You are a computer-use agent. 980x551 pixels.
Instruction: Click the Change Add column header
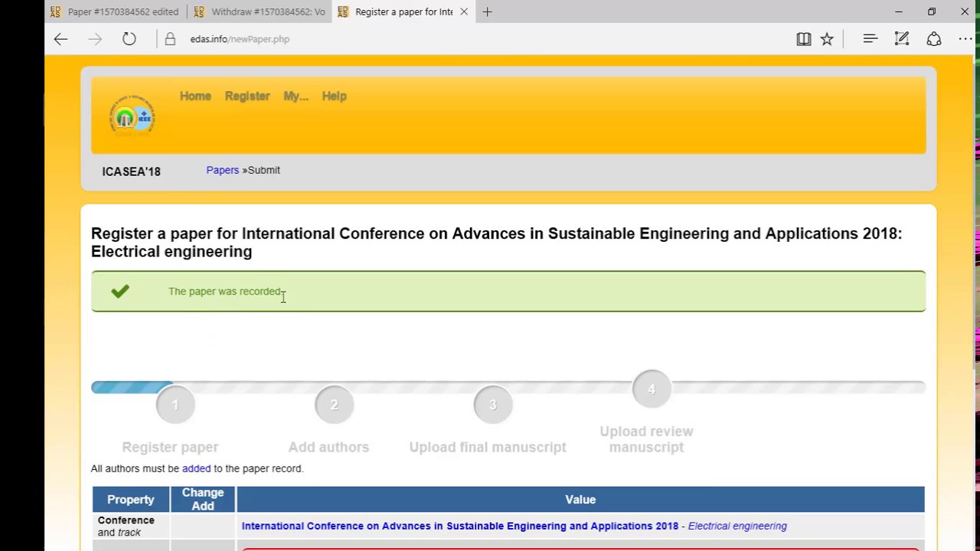tap(203, 500)
